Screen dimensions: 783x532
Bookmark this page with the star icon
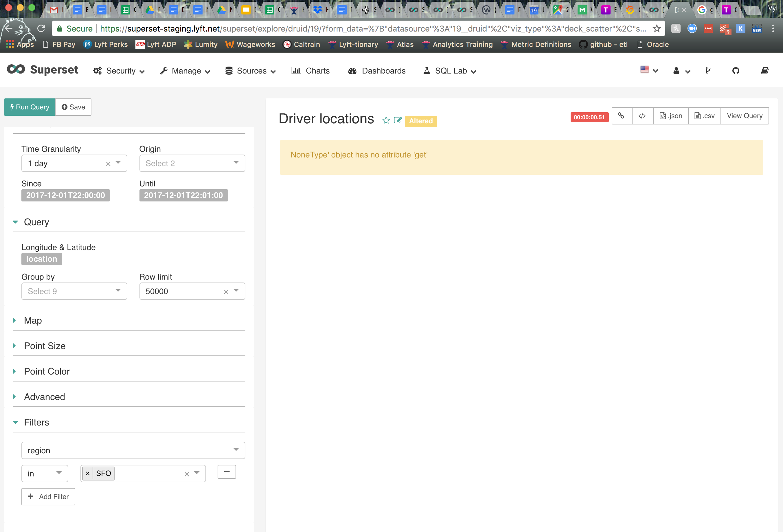coord(657,29)
